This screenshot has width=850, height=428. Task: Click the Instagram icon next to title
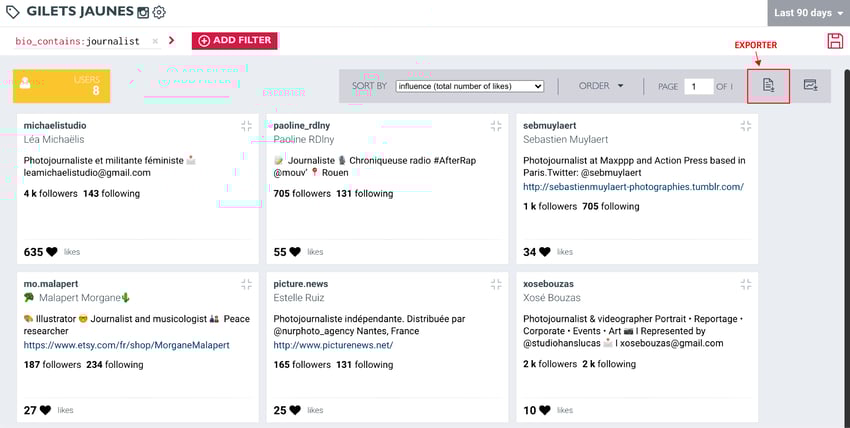[143, 12]
